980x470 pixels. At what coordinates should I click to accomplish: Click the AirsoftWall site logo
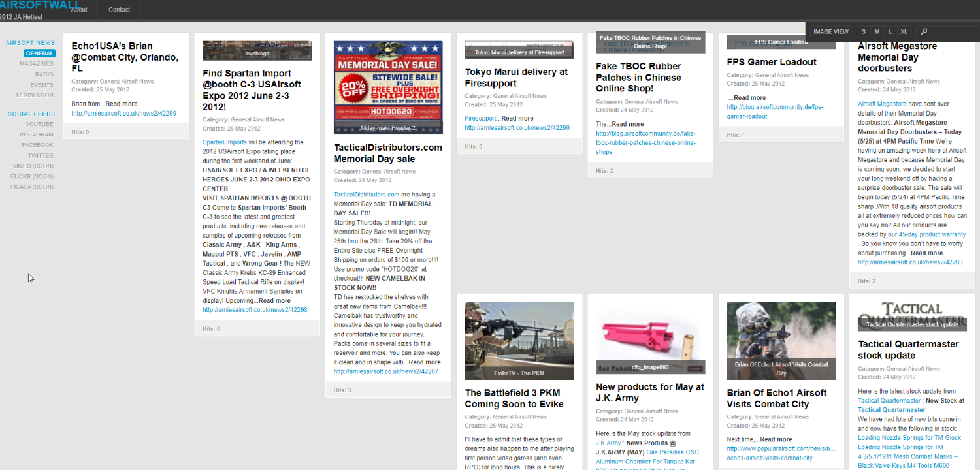coord(39,6)
